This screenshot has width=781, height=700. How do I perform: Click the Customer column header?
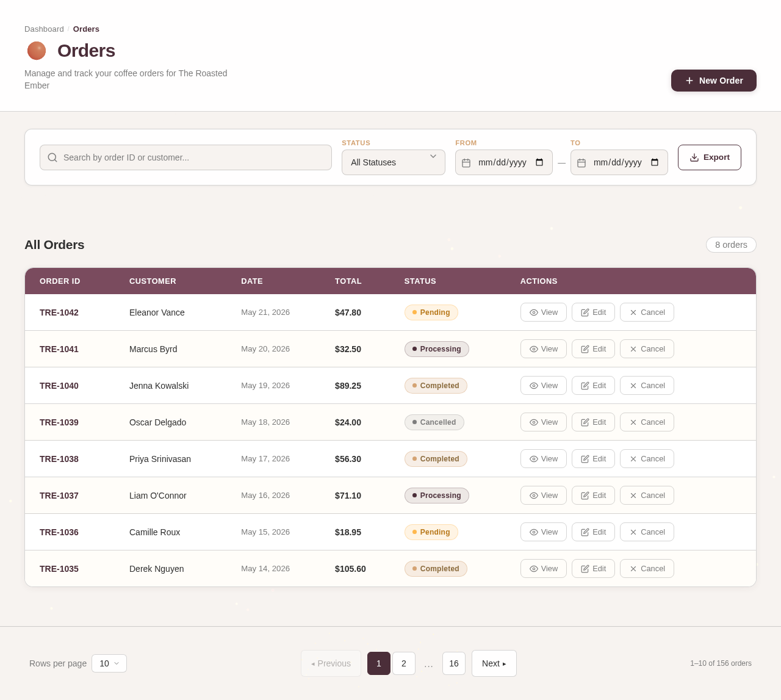pyautogui.click(x=153, y=281)
